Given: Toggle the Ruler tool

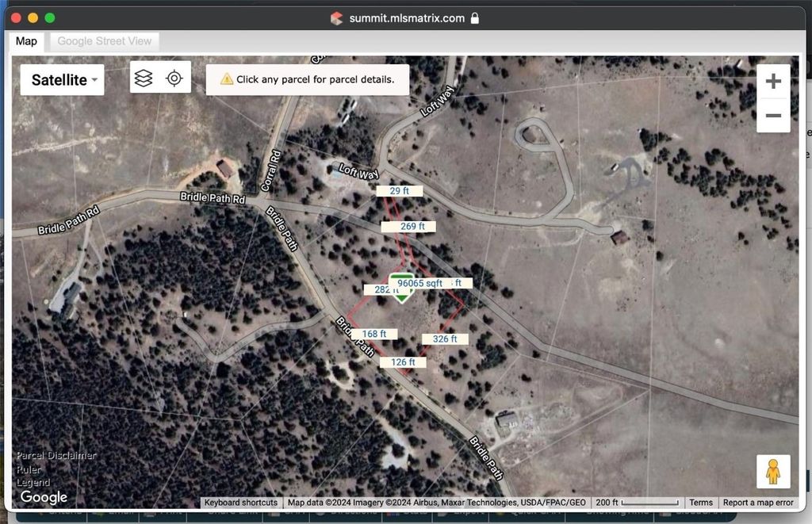Looking at the screenshot, I should click(x=29, y=469).
